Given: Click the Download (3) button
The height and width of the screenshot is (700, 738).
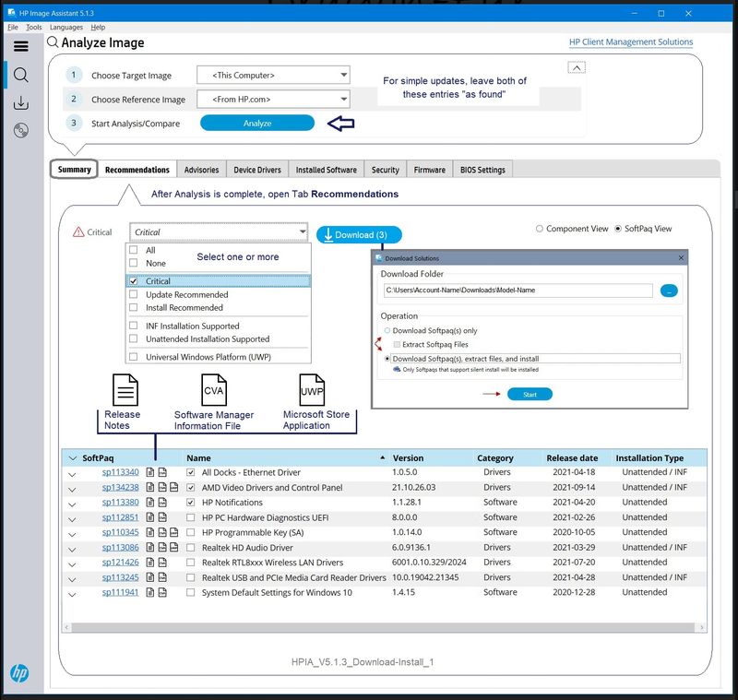Looking at the screenshot, I should click(x=359, y=235).
